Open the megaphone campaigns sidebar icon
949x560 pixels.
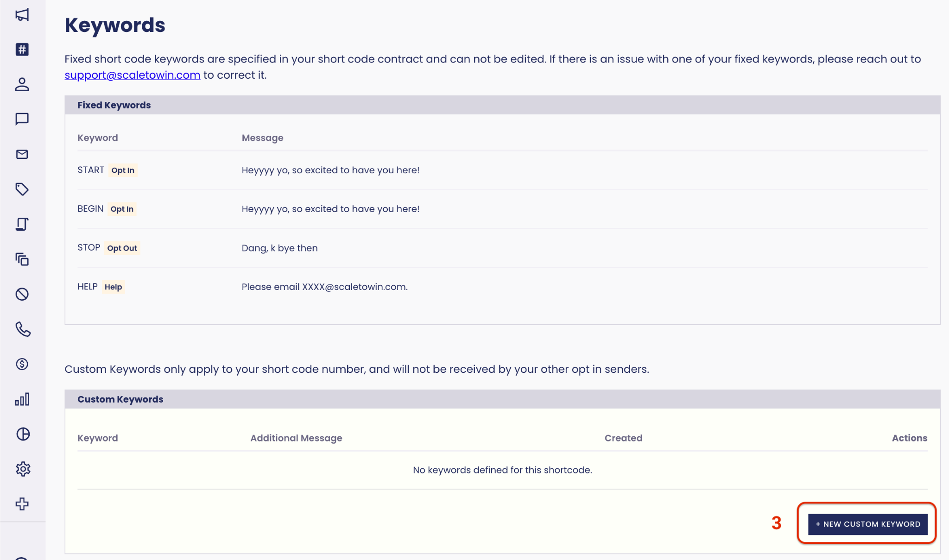(22, 15)
